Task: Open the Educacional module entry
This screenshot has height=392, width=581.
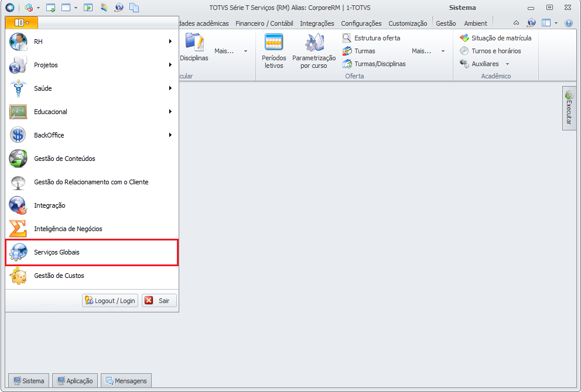Action: point(92,111)
